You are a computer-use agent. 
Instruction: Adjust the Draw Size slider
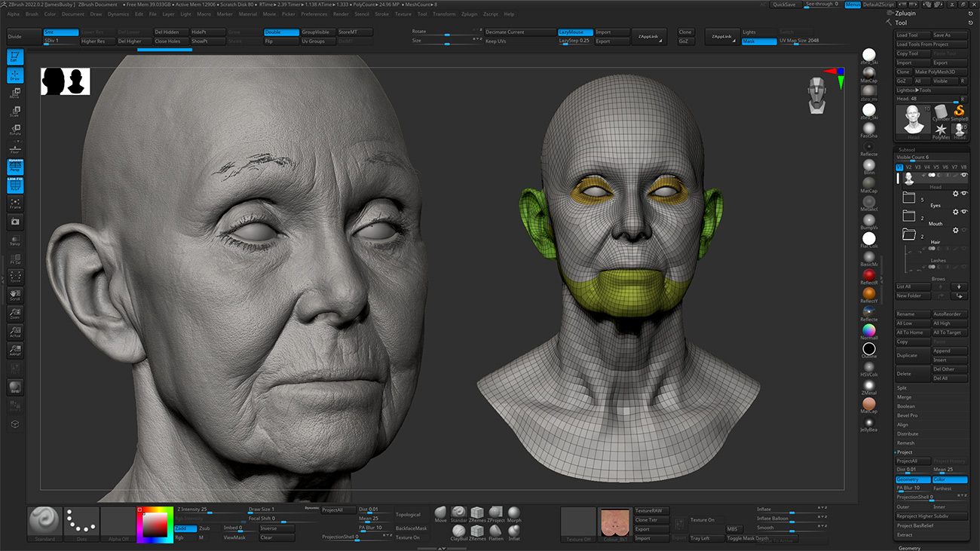283,510
